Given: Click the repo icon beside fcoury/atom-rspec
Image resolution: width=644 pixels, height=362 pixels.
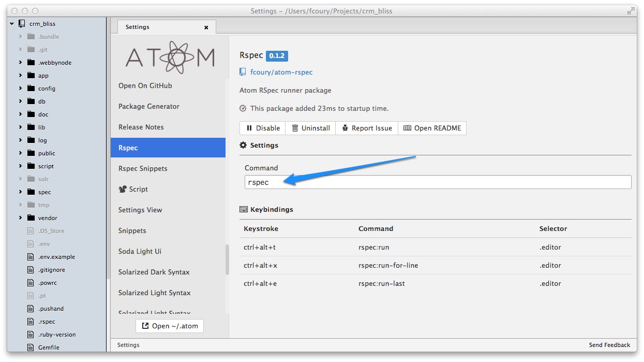Looking at the screenshot, I should 243,72.
